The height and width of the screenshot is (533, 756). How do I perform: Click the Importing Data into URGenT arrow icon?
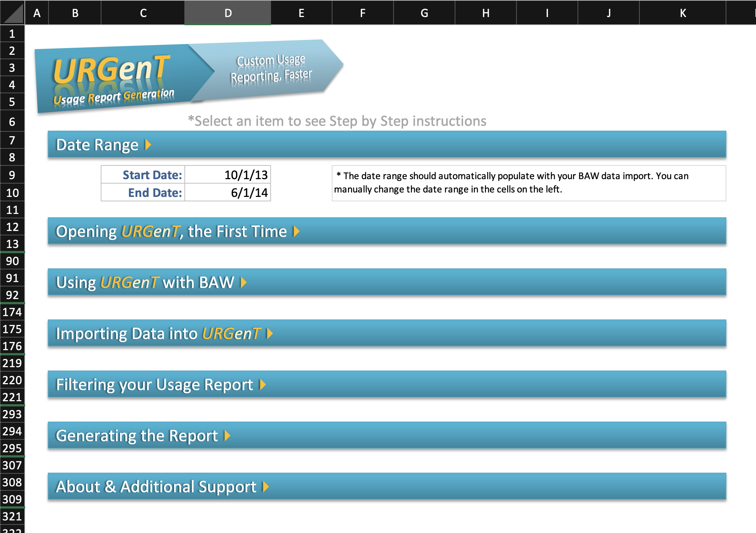[270, 333]
